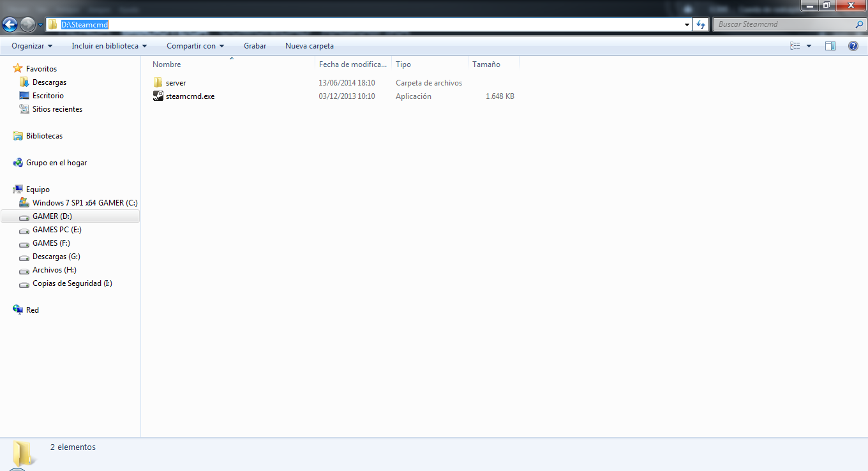Go back with the Back arrow button

pyautogui.click(x=10, y=25)
